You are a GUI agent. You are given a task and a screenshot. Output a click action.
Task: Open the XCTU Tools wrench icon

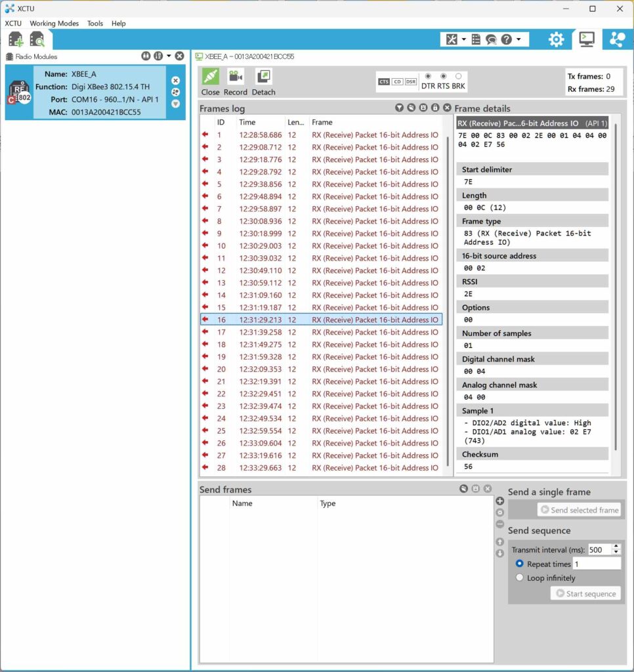point(452,39)
